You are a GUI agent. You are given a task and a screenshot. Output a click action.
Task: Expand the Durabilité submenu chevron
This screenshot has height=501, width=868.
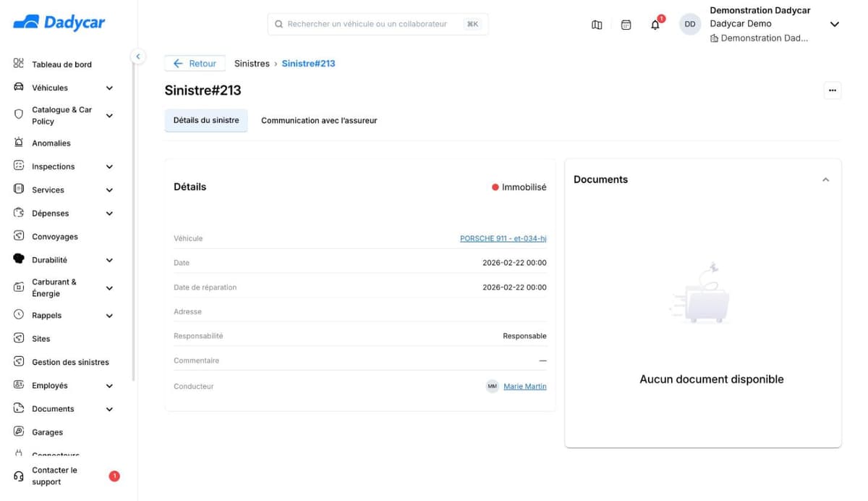(x=109, y=260)
